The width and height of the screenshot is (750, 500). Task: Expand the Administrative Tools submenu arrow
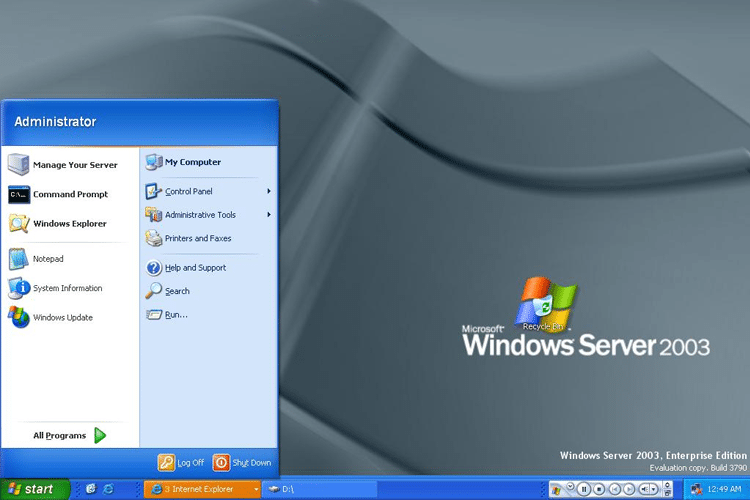click(x=269, y=215)
